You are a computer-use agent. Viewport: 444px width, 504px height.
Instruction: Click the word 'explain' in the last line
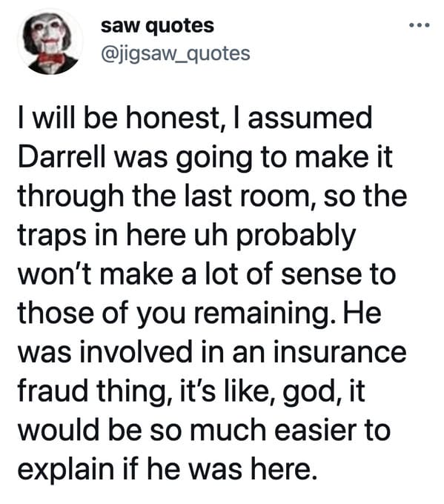[x=66, y=469]
